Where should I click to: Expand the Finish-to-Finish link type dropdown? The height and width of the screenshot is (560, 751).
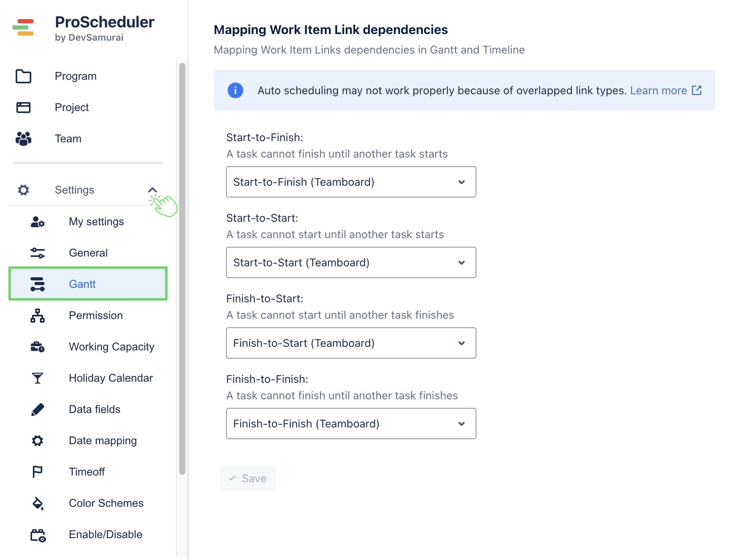coord(351,424)
